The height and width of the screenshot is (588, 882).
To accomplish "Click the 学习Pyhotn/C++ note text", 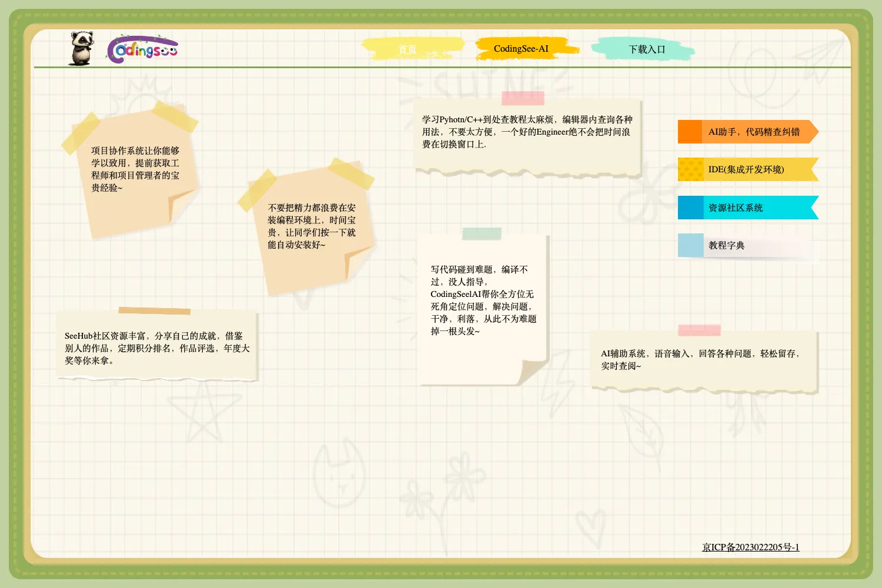I will point(527,132).
